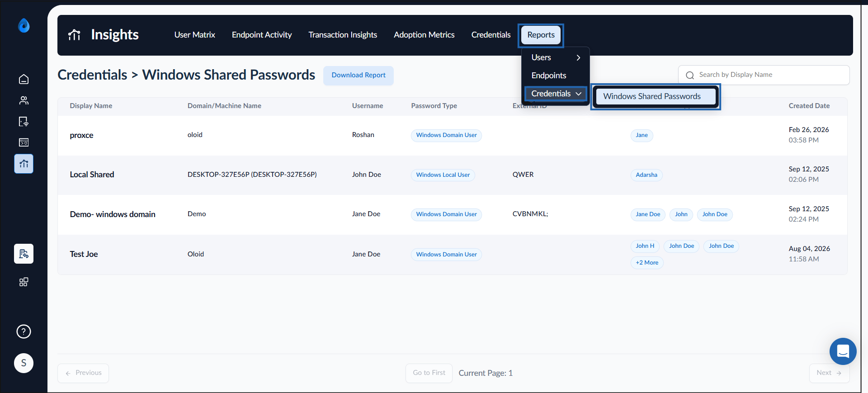Go to Adoption Metrics tab
This screenshot has height=393, width=868.
(424, 35)
